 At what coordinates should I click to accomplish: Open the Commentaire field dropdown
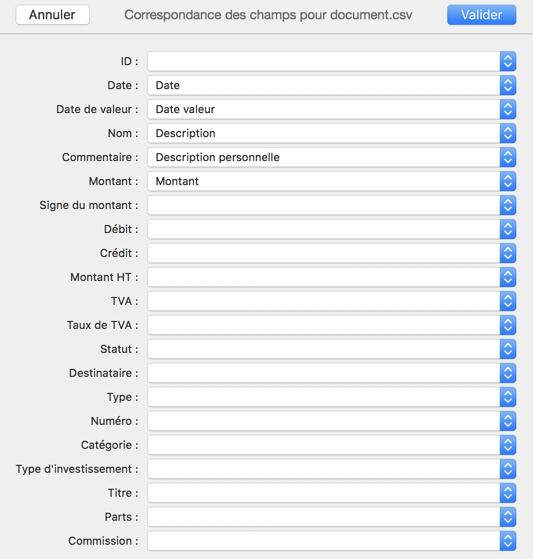[332, 157]
